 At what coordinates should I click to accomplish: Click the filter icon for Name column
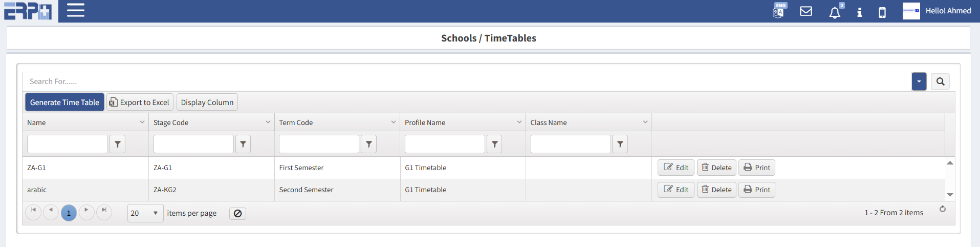tap(118, 145)
